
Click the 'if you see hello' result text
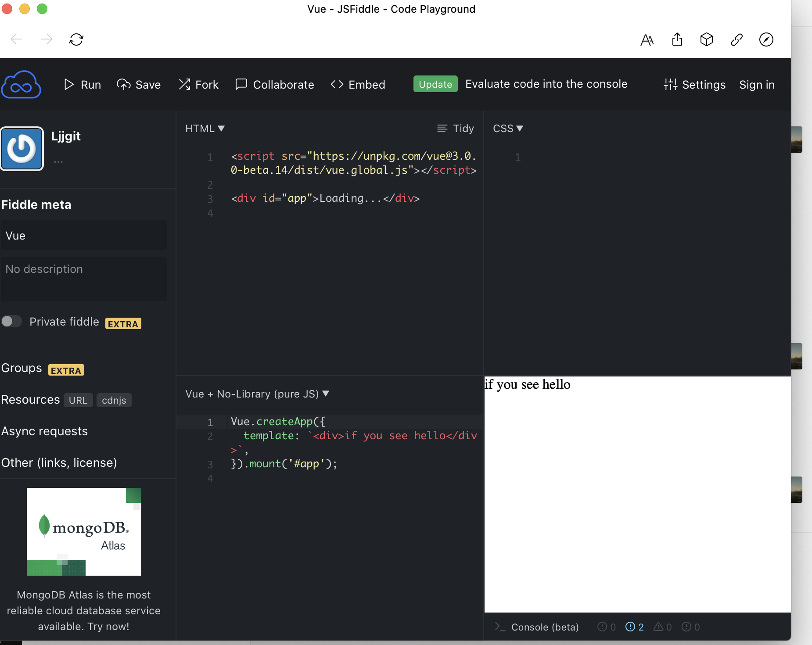point(528,384)
